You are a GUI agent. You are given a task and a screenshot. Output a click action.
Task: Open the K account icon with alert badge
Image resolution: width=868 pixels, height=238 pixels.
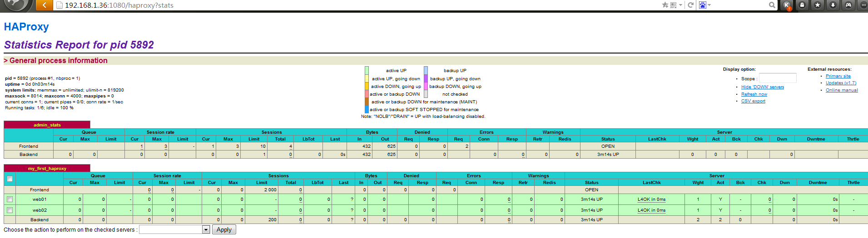tap(787, 5)
